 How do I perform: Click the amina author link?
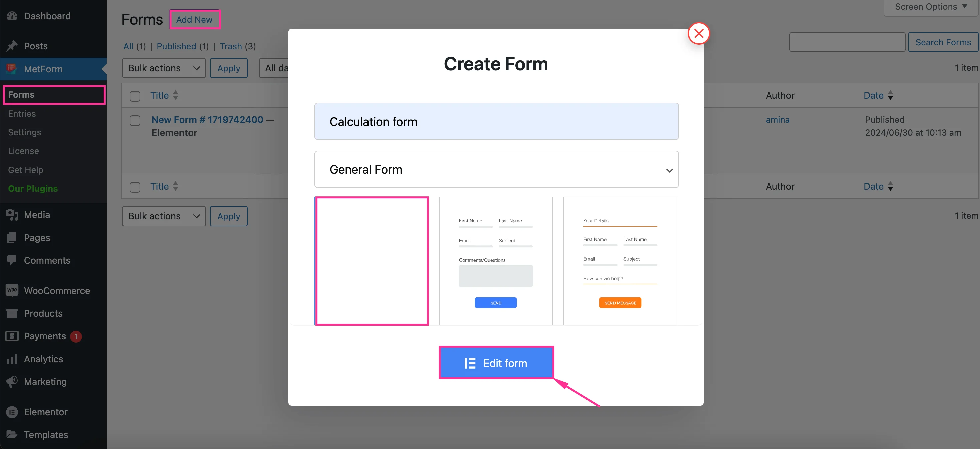tap(778, 120)
